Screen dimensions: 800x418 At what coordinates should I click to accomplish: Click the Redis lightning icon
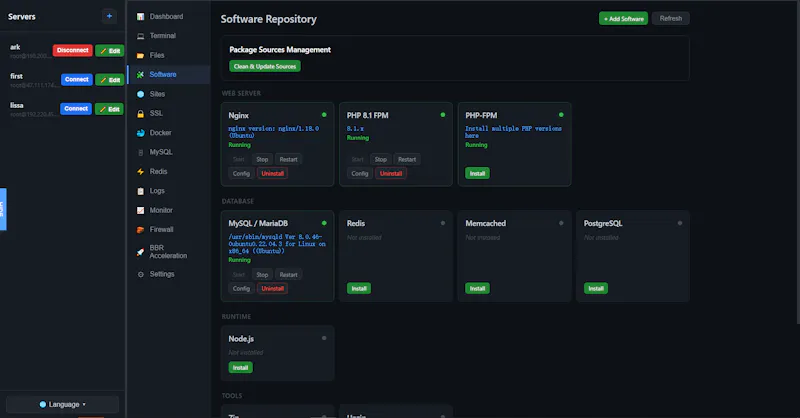[x=140, y=171]
